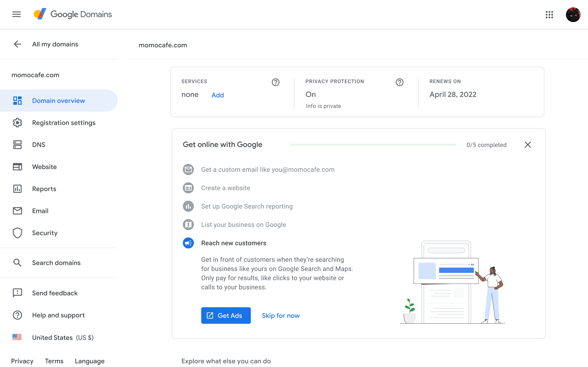Click the Domain overview dashboard icon
Image resolution: width=588 pixels, height=367 pixels.
coord(18,101)
